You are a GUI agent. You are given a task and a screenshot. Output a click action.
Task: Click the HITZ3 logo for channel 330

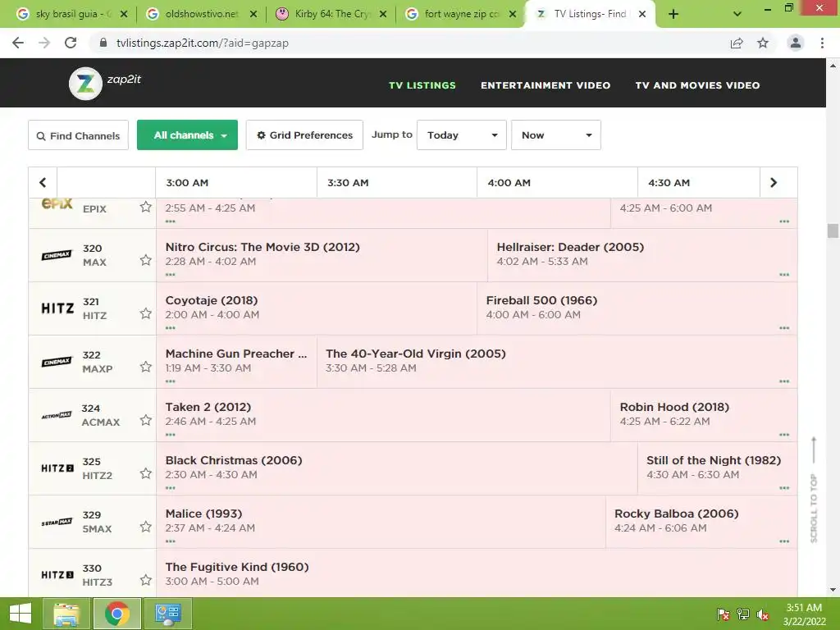click(x=57, y=575)
